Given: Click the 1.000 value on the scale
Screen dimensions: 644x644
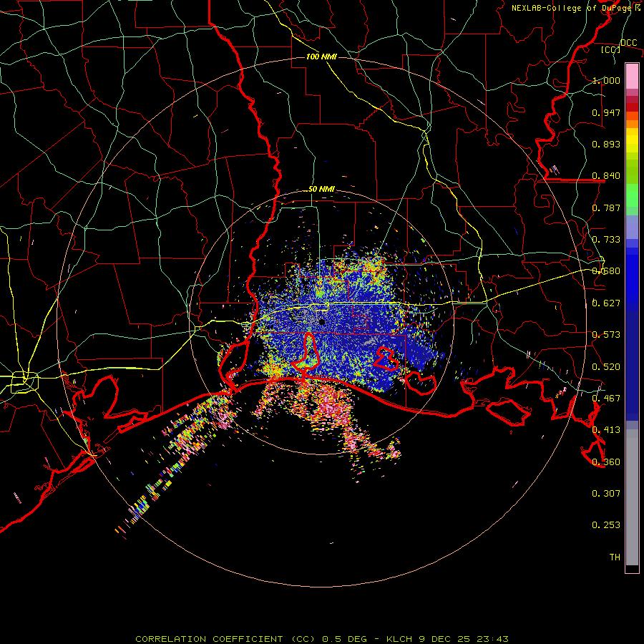Looking at the screenshot, I should 606,80.
